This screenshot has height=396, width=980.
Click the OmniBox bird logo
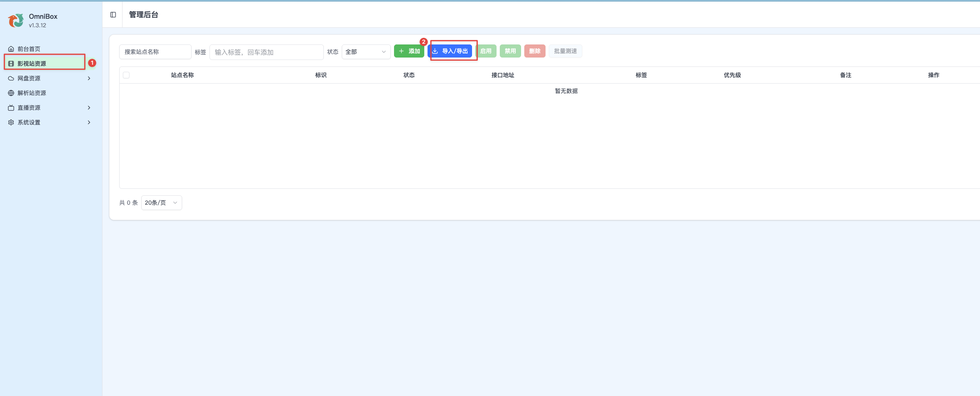click(16, 20)
